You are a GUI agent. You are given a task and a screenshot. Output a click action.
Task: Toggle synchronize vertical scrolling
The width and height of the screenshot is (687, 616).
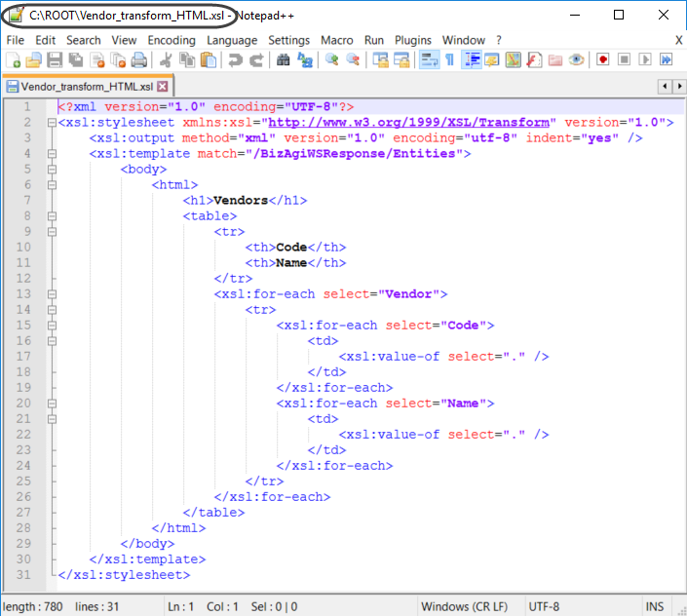tap(380, 60)
